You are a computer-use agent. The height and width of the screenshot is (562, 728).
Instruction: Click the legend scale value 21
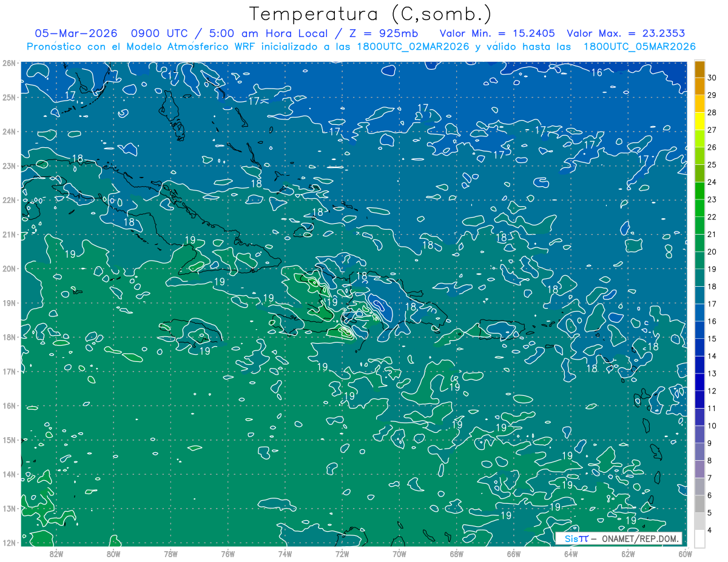pyautogui.click(x=712, y=234)
